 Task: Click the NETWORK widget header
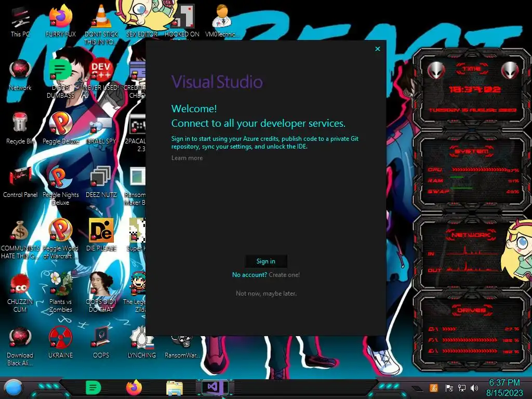471,235
